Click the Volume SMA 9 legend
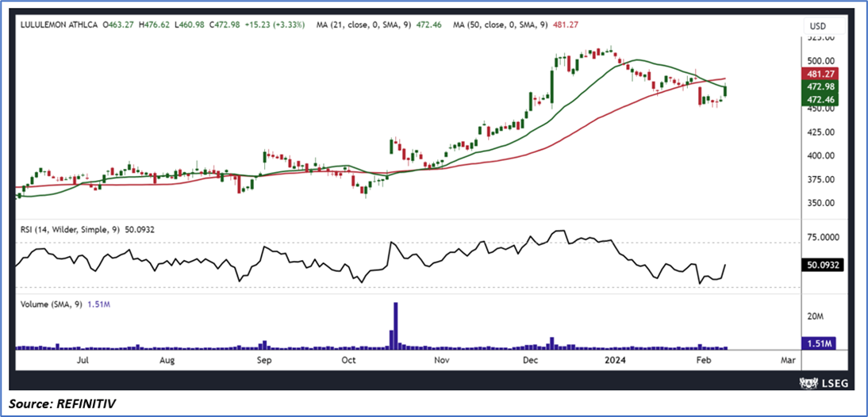 tap(67, 304)
